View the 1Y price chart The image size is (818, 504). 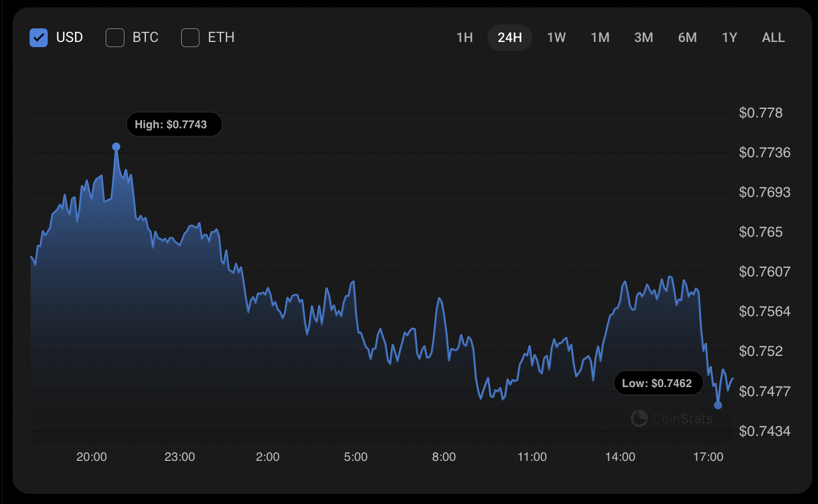(x=729, y=38)
